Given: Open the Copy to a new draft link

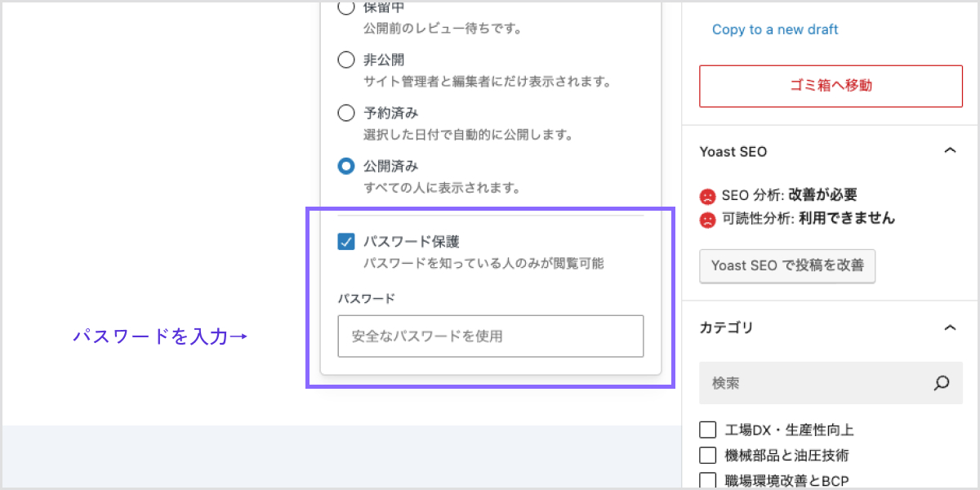Looking at the screenshot, I should click(775, 29).
